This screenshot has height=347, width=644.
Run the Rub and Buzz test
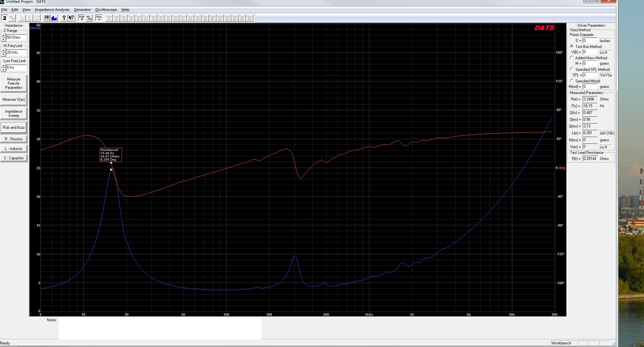click(x=14, y=127)
